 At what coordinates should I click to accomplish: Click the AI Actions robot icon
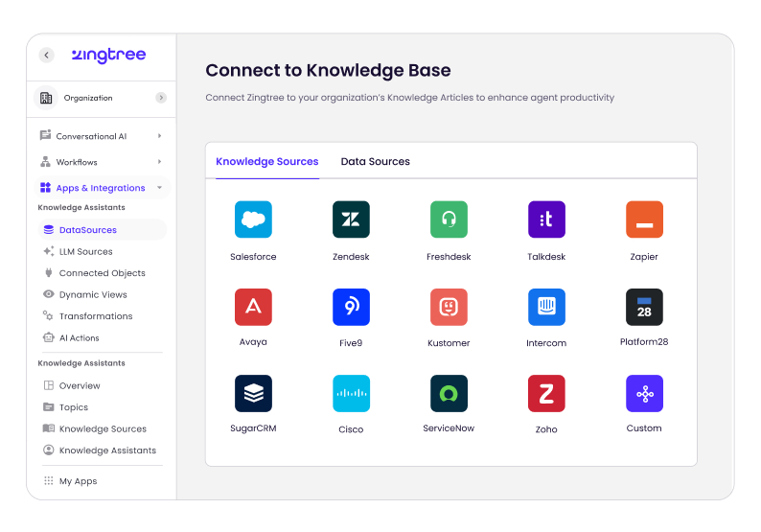point(49,337)
